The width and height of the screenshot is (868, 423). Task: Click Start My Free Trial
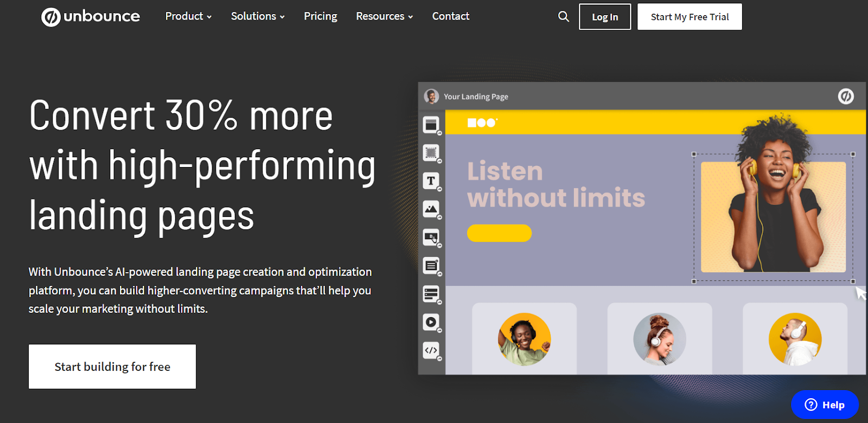pos(690,17)
